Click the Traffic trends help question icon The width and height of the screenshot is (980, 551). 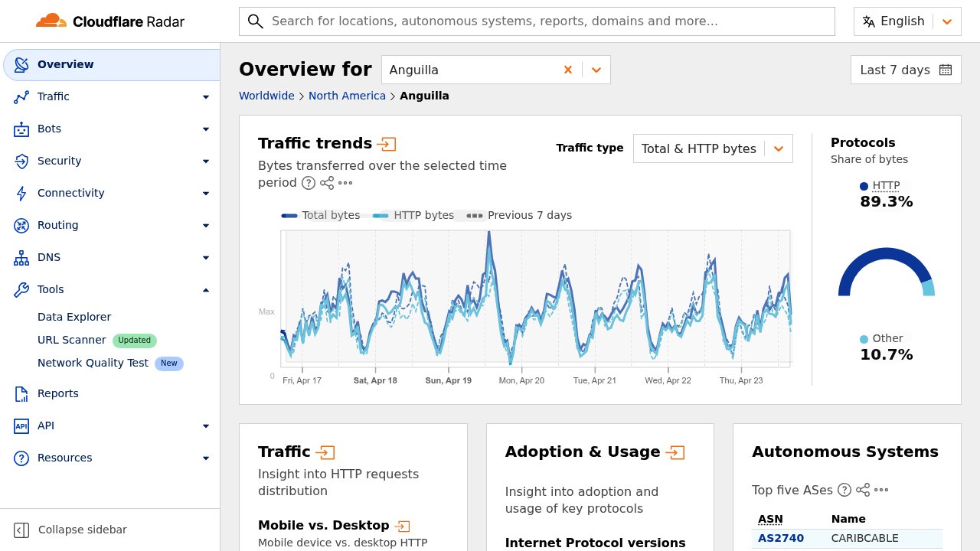[x=309, y=183]
